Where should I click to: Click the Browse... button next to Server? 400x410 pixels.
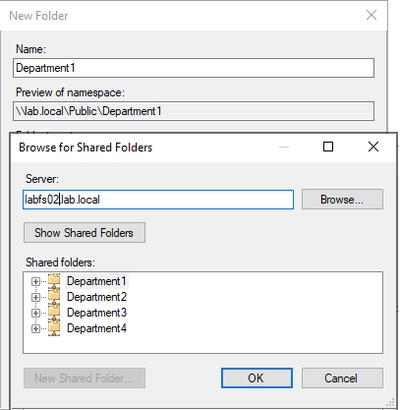tap(342, 199)
